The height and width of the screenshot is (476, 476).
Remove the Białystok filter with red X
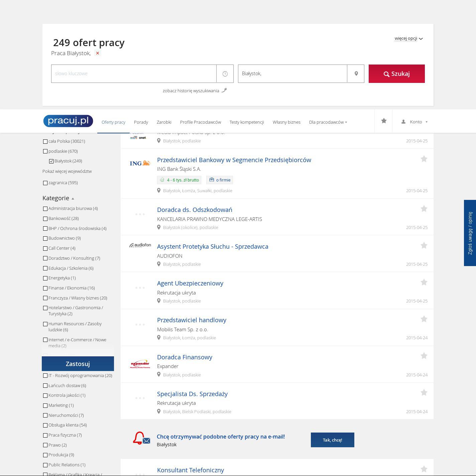point(98,53)
